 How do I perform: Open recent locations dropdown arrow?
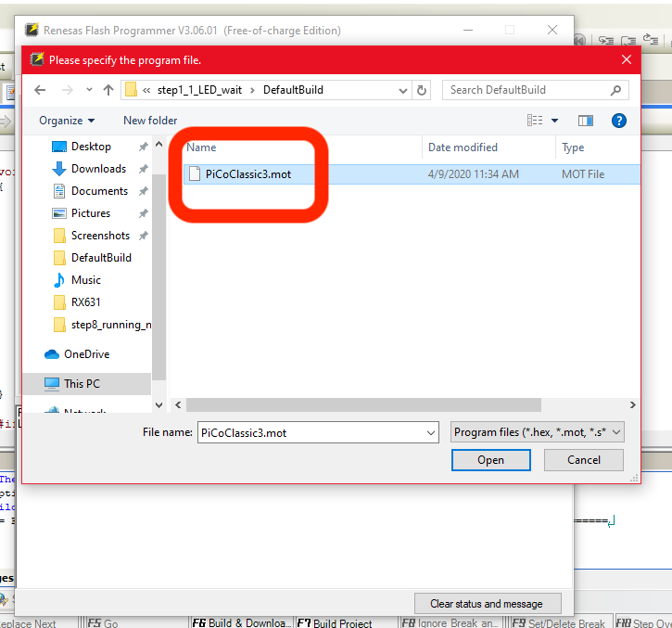pos(89,90)
